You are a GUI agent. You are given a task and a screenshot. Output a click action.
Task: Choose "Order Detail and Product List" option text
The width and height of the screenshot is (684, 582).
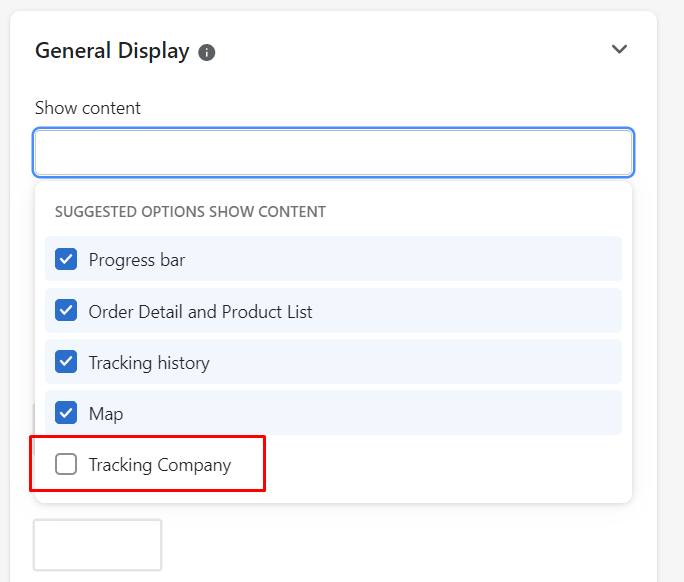[x=200, y=312]
